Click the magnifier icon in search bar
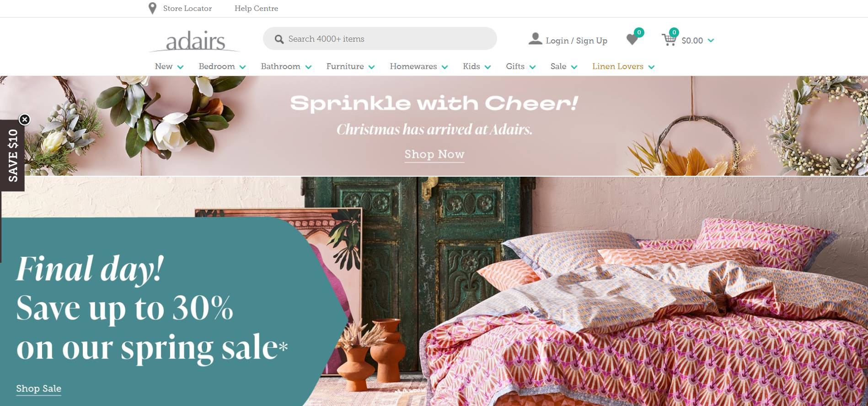 [x=279, y=39]
